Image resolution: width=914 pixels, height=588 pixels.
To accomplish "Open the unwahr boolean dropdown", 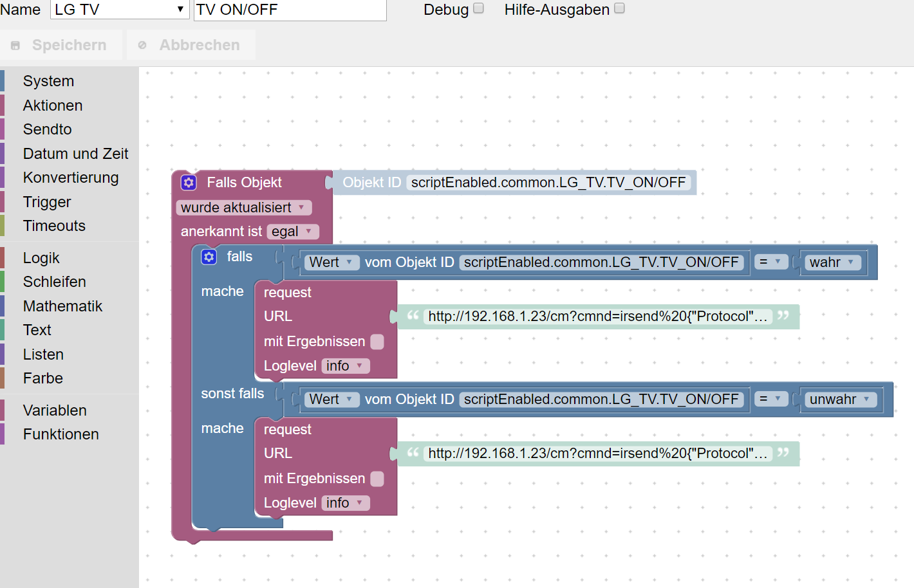I will (841, 400).
